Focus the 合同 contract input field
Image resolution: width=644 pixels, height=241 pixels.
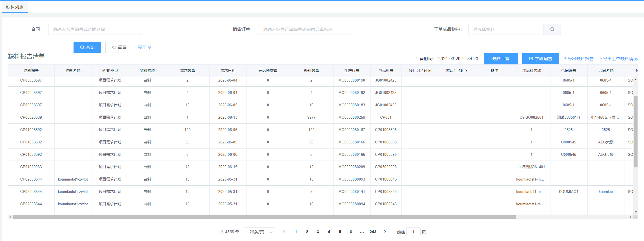(x=94, y=29)
